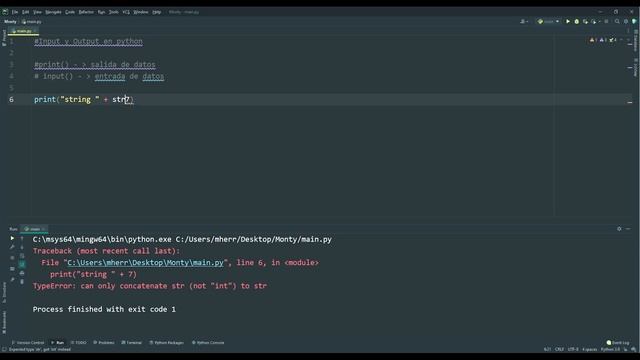Click TypeError message in console output
Image resolution: width=640 pixels, height=360 pixels.
(150, 286)
